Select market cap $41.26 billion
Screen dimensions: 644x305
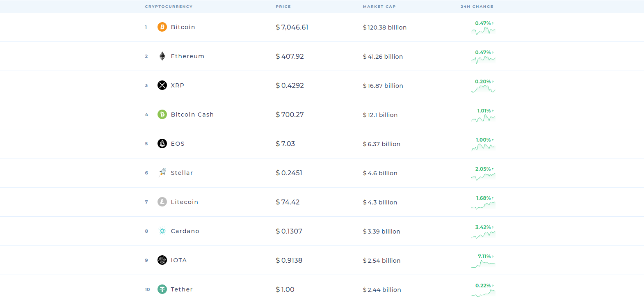[x=383, y=57]
